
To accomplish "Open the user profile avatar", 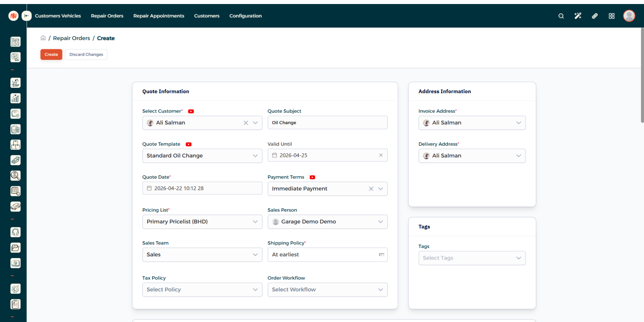I will (629, 16).
